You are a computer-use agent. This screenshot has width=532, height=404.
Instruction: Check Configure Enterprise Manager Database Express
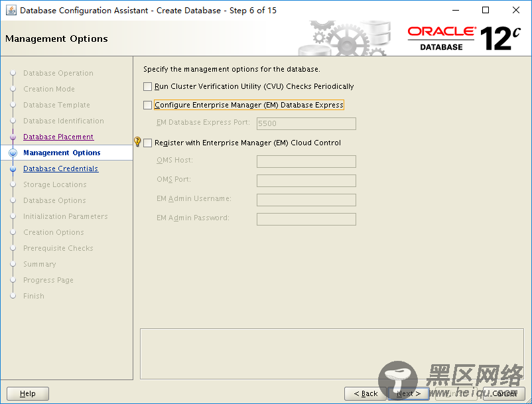(147, 105)
